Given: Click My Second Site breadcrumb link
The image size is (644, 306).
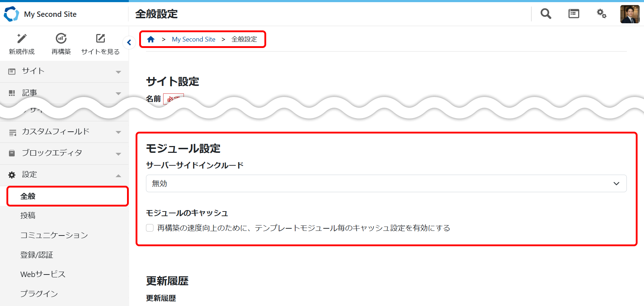Looking at the screenshot, I should pyautogui.click(x=194, y=39).
